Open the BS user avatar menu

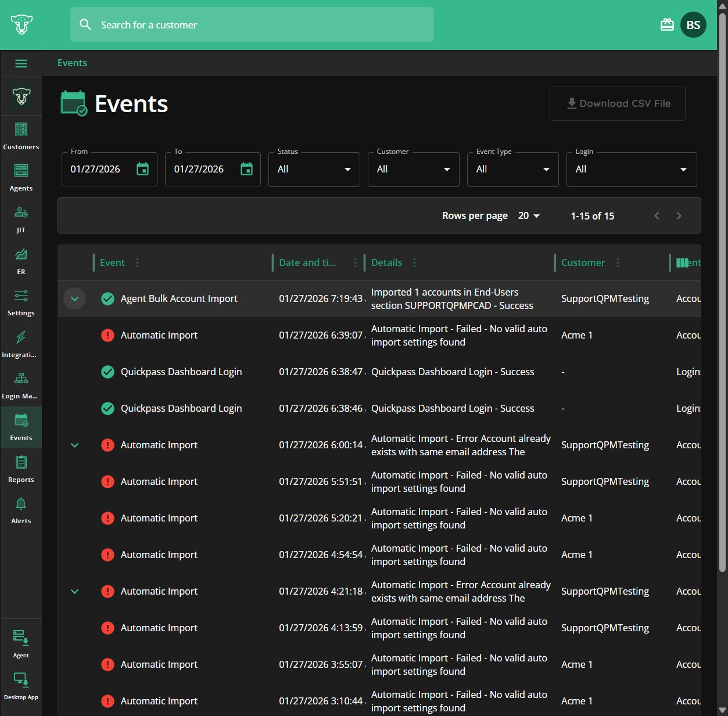[x=693, y=25]
